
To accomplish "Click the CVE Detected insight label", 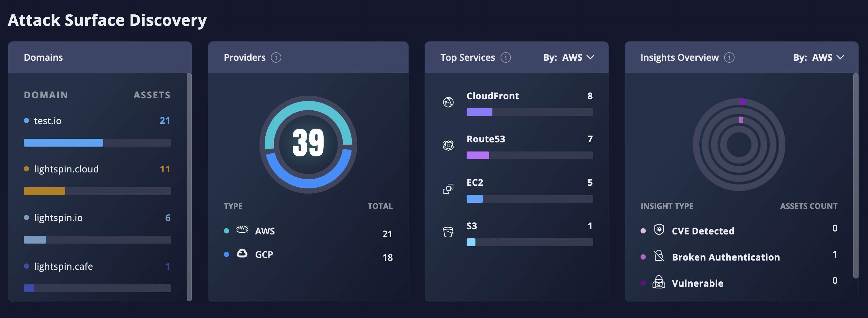I will pos(703,231).
